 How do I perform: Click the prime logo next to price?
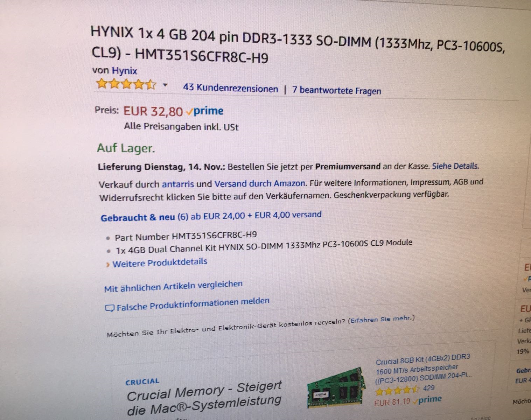click(205, 112)
